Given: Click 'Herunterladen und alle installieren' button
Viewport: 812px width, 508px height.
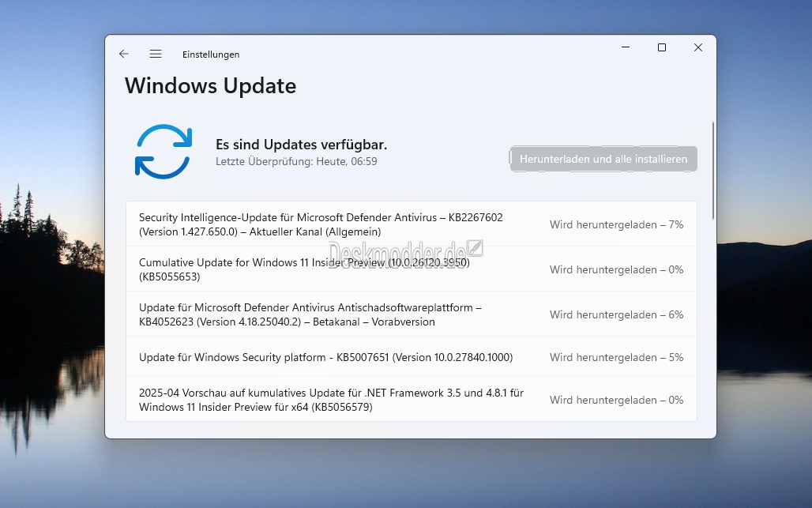Looking at the screenshot, I should 603,159.
